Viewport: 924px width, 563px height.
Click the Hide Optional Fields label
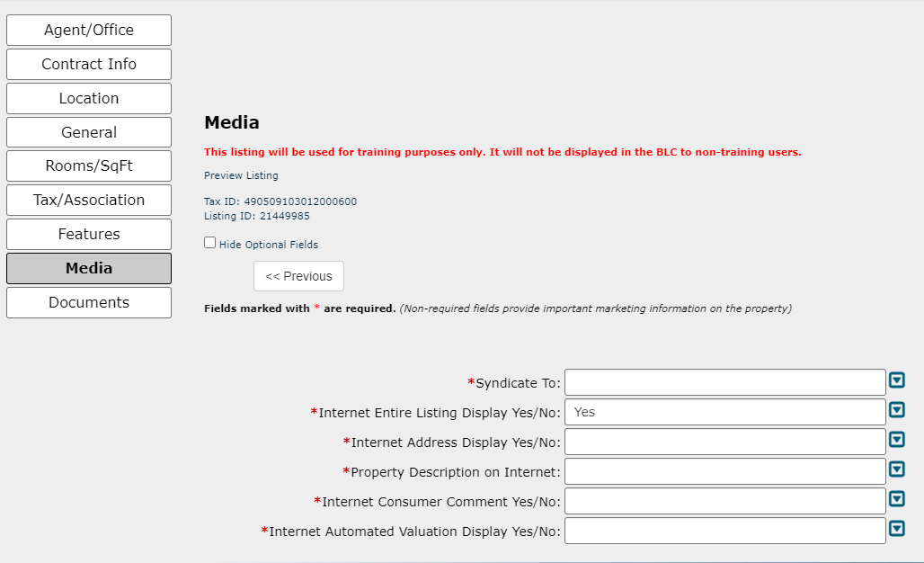click(269, 245)
